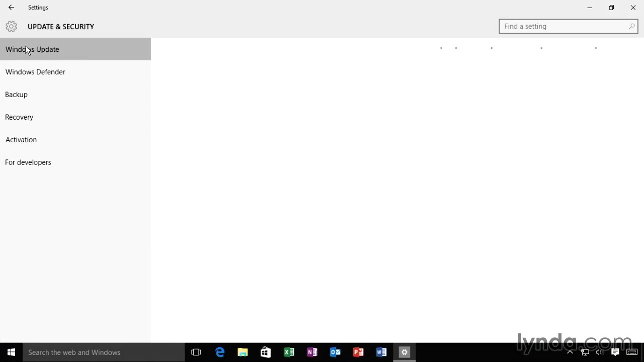Image resolution: width=644 pixels, height=362 pixels.
Task: Launch Microsoft Edge from the taskbar
Action: (220, 352)
